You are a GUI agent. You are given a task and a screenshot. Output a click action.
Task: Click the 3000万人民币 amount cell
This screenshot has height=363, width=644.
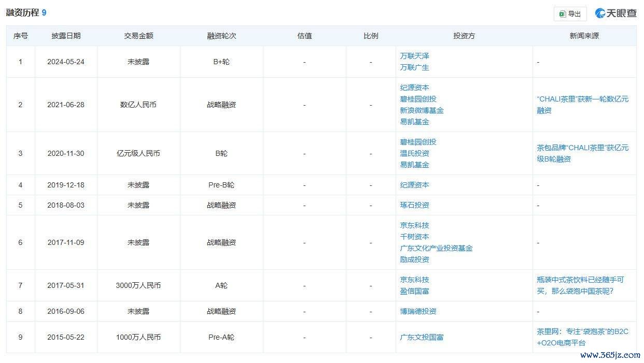point(138,285)
